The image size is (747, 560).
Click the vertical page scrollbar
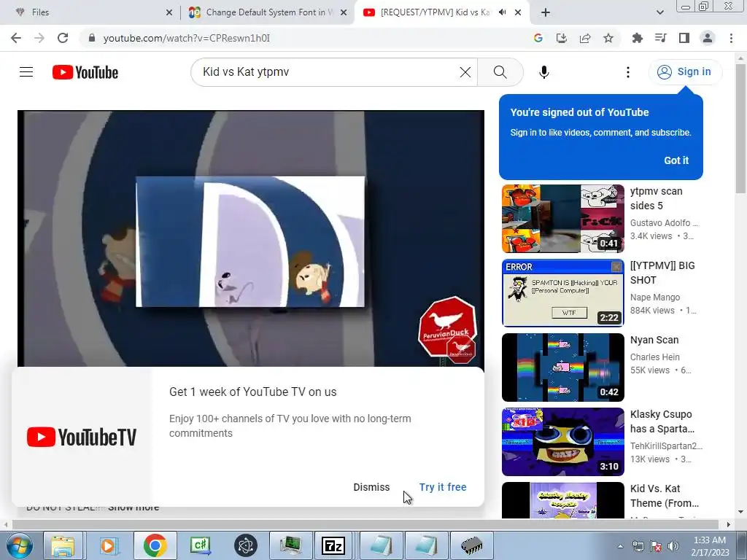click(740, 128)
